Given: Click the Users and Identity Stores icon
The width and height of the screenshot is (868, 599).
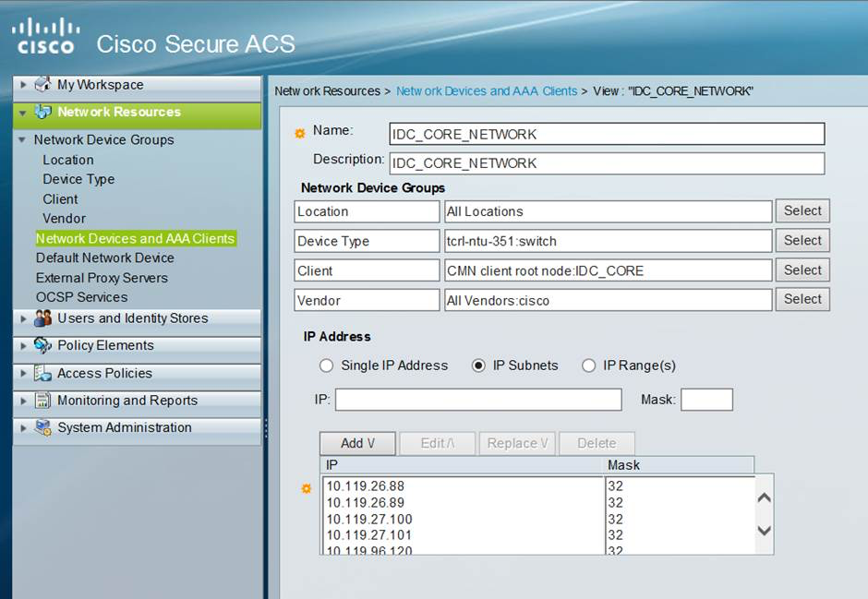Looking at the screenshot, I should pyautogui.click(x=43, y=318).
